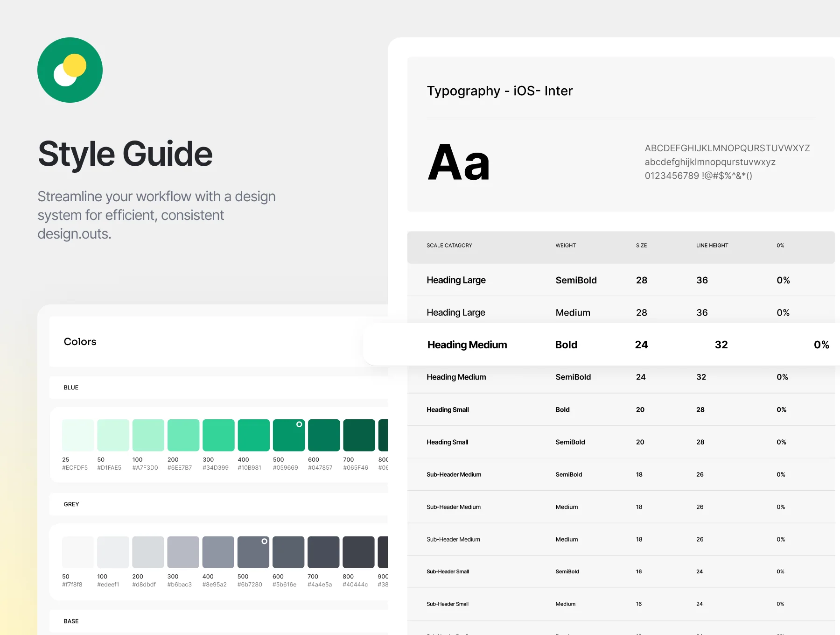The width and height of the screenshot is (840, 635).
Task: Pick the green 50 swatch
Action: (113, 435)
